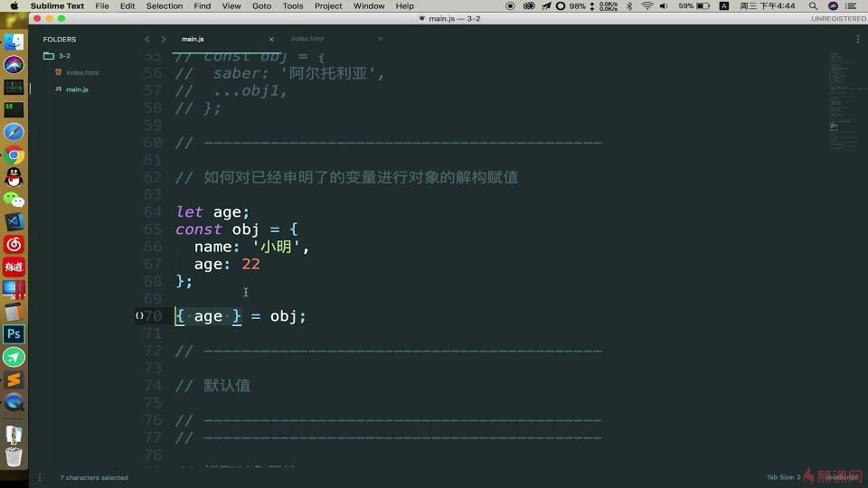868x488 pixels.
Task: Click the volume icon in menu bar
Action: coord(664,6)
